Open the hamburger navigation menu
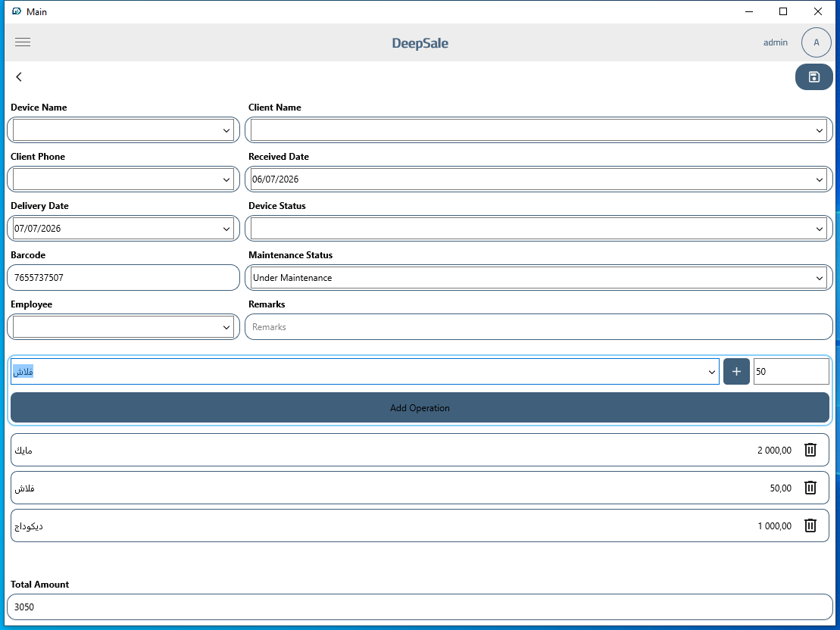 23,42
